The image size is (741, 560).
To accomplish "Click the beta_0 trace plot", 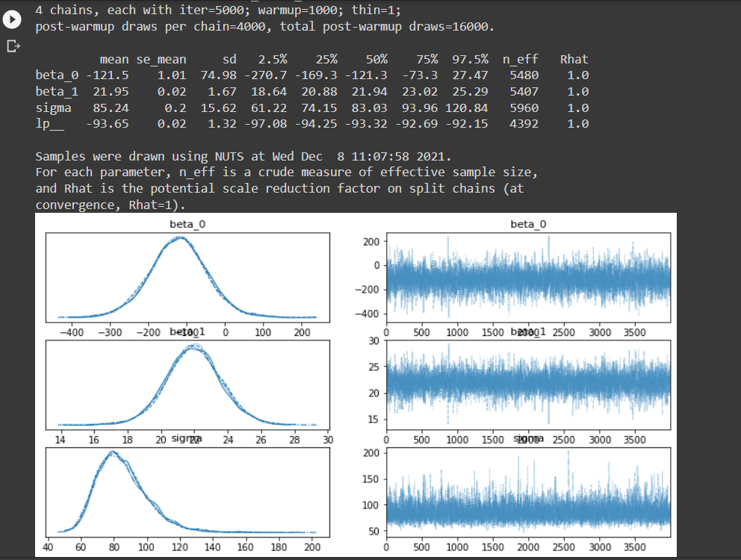I will tap(528, 278).
